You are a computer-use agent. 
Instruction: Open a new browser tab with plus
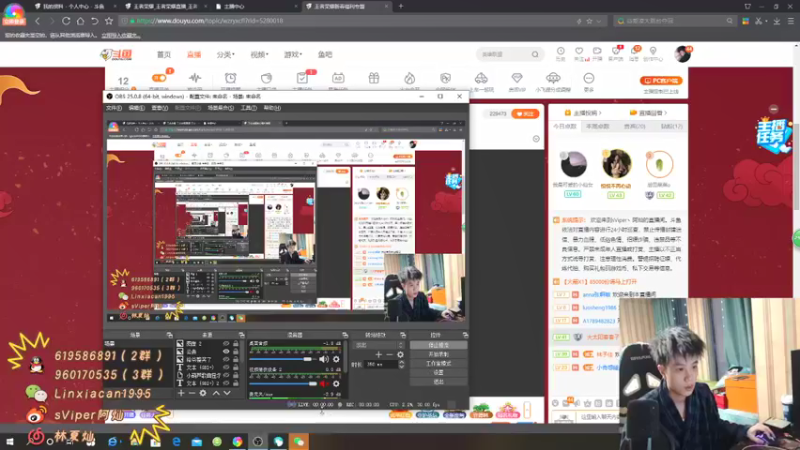tap(401, 6)
